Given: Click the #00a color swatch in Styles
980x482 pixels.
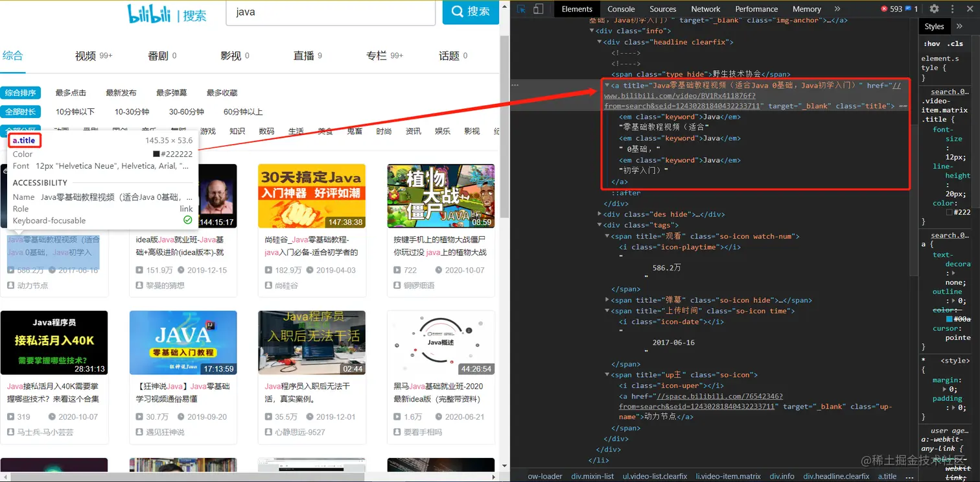Looking at the screenshot, I should pyautogui.click(x=950, y=319).
